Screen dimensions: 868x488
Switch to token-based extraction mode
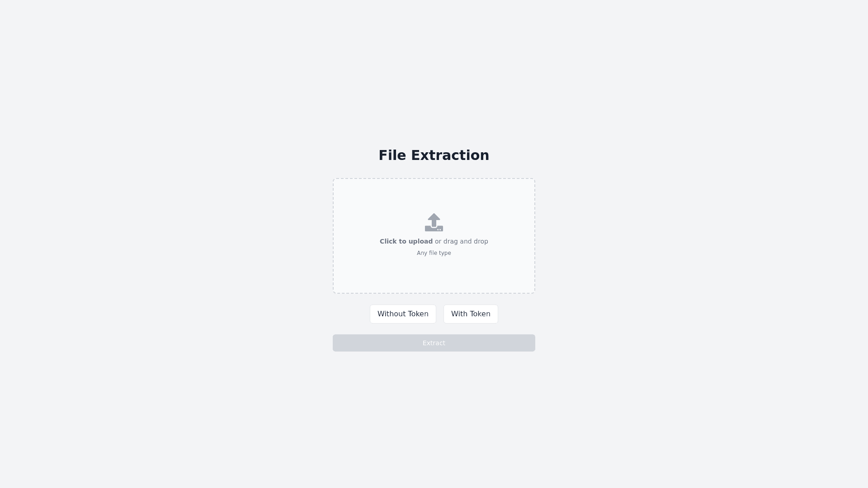(471, 314)
